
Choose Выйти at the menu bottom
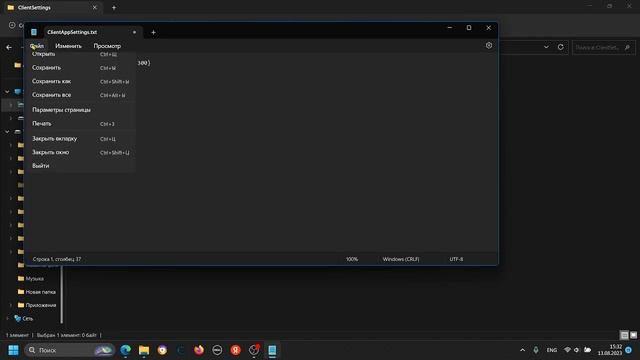tap(81, 166)
